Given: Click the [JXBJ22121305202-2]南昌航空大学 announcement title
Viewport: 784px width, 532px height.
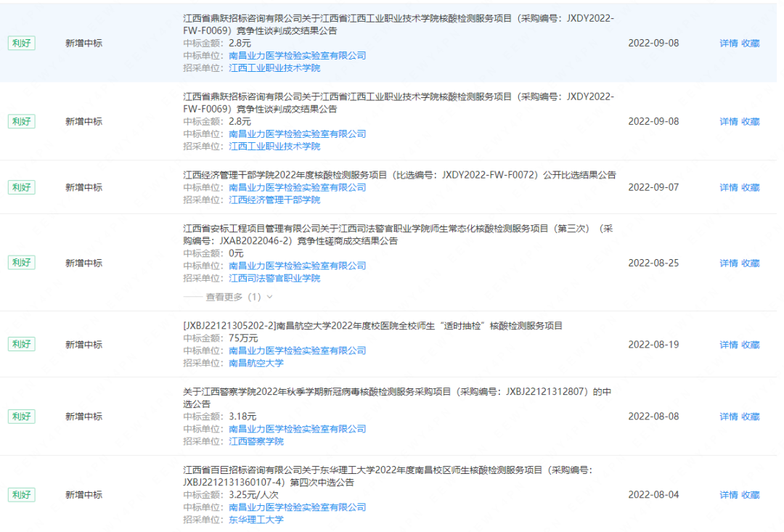Looking at the screenshot, I should (x=372, y=326).
